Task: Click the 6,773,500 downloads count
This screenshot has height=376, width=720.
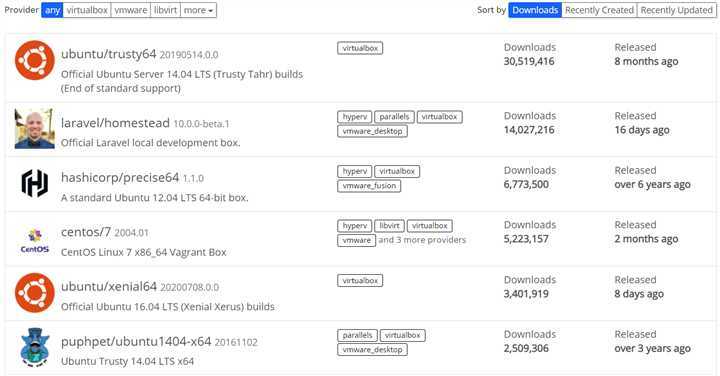Action: pos(526,185)
